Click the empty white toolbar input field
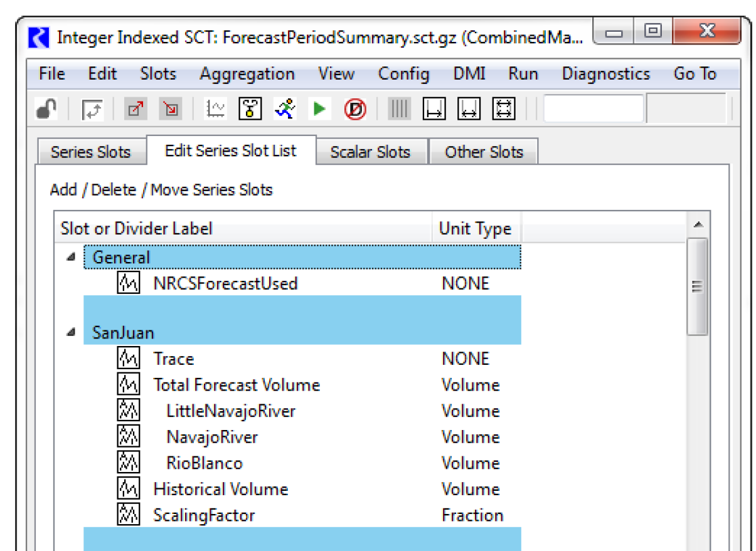The height and width of the screenshot is (551, 756). (x=593, y=110)
